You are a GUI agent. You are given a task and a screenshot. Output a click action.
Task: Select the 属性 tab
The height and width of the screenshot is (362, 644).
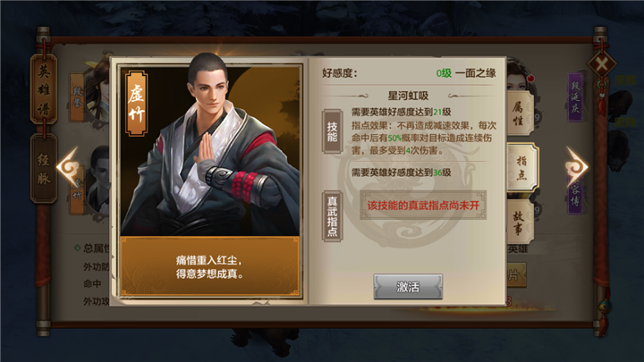[520, 114]
